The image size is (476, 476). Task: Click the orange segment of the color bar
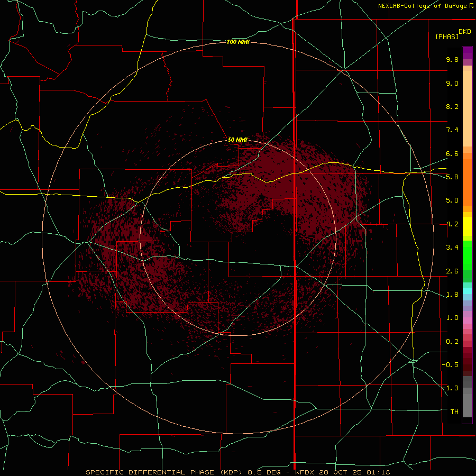(x=467, y=182)
